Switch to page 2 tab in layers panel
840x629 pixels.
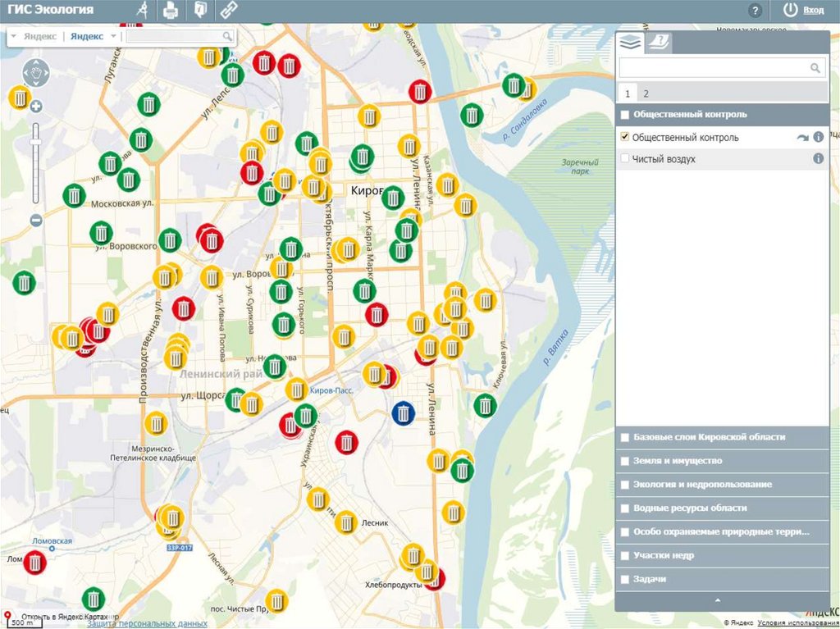tap(646, 93)
